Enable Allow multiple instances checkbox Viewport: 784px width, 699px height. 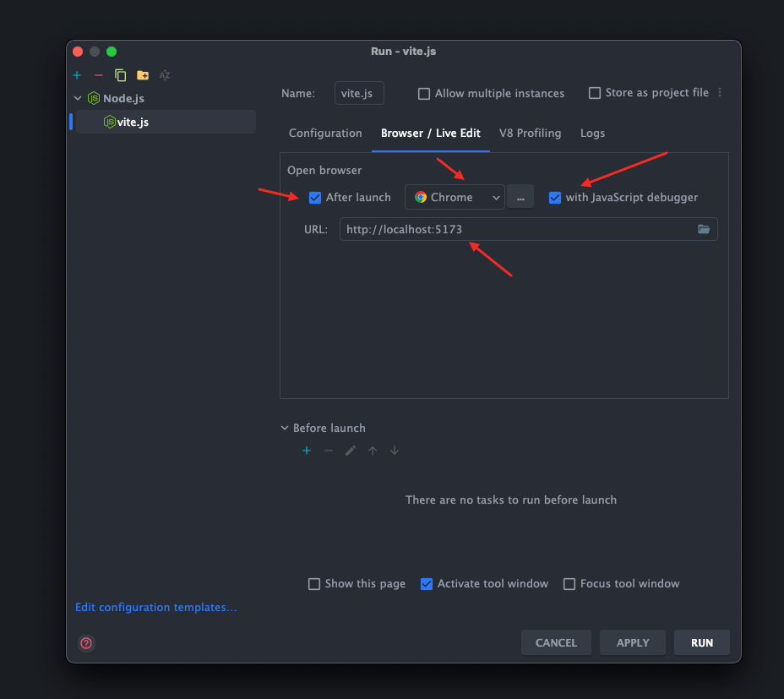(424, 94)
